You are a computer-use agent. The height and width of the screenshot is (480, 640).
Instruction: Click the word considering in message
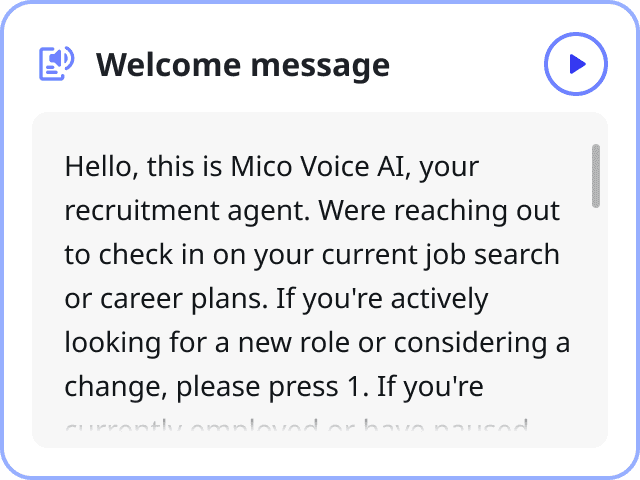[470, 343]
